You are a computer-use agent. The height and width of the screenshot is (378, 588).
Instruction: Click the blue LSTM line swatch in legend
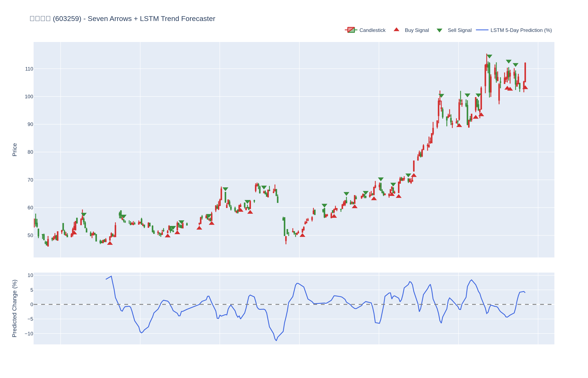point(482,30)
